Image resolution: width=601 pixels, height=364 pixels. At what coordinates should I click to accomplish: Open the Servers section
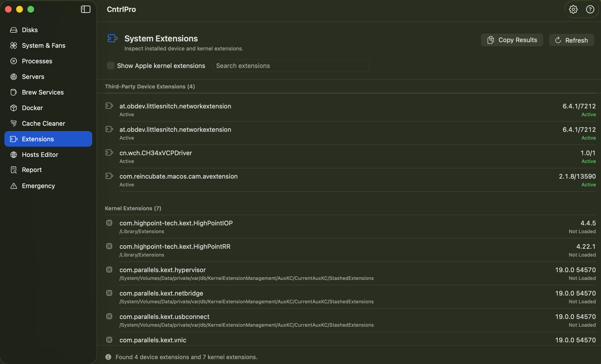33,77
